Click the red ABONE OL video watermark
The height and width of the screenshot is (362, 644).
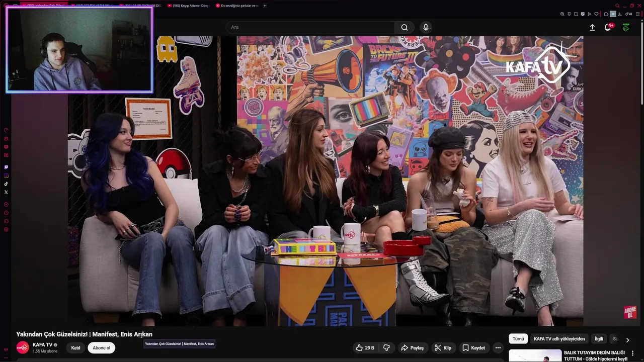tap(630, 312)
